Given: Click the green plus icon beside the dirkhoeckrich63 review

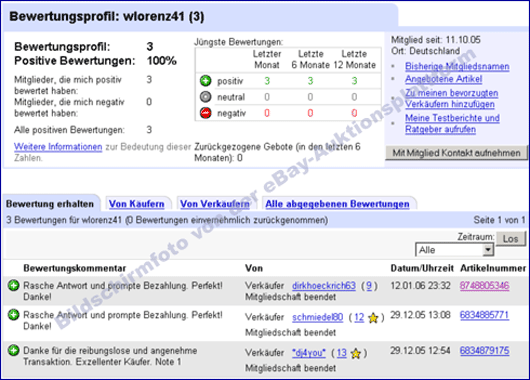Looking at the screenshot, I should [x=14, y=285].
